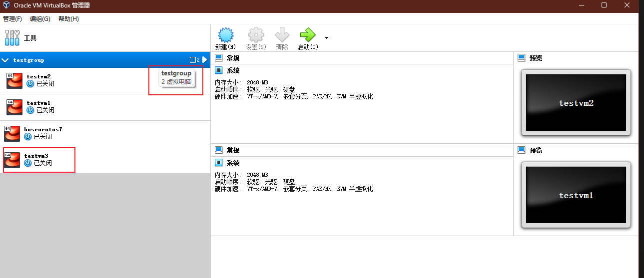Click the 工具 label text
The height and width of the screenshot is (278, 644).
[30, 38]
